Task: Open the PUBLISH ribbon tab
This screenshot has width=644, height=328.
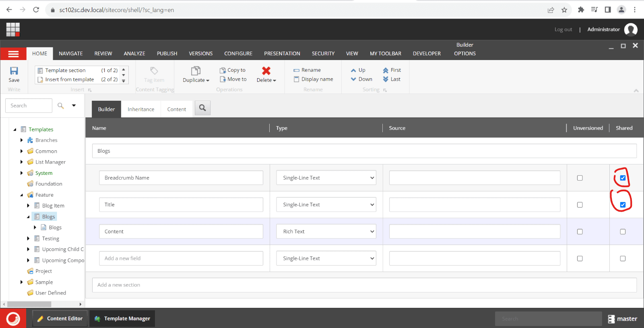Action: tap(167, 54)
